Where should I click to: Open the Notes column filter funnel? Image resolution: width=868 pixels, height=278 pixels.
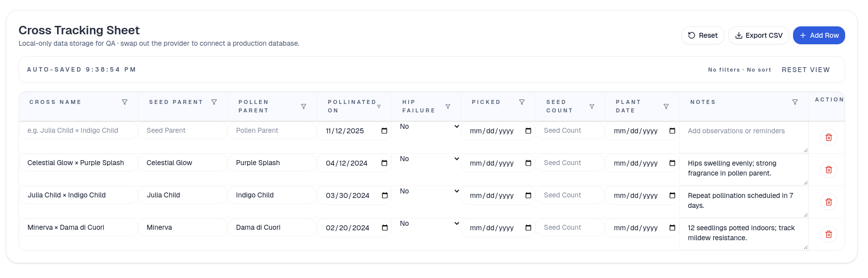pyautogui.click(x=795, y=102)
